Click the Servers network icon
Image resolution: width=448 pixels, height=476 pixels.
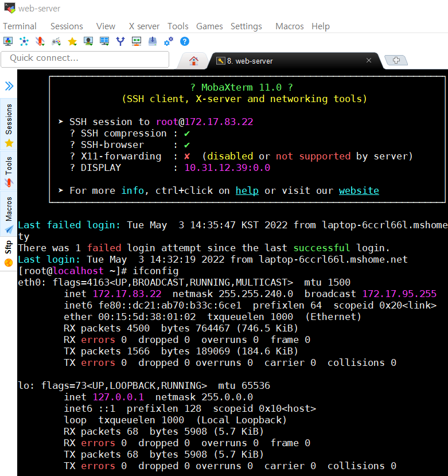pos(24,41)
